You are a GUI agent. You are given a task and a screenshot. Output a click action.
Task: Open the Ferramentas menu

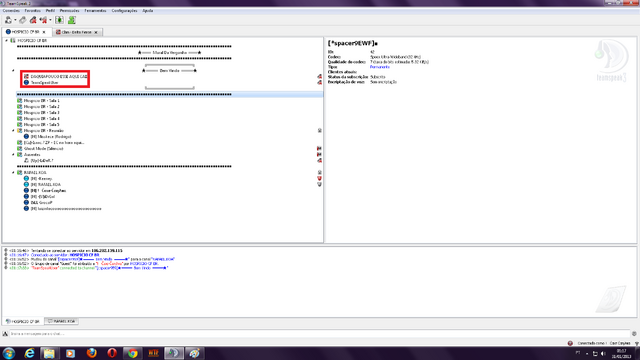point(95,11)
